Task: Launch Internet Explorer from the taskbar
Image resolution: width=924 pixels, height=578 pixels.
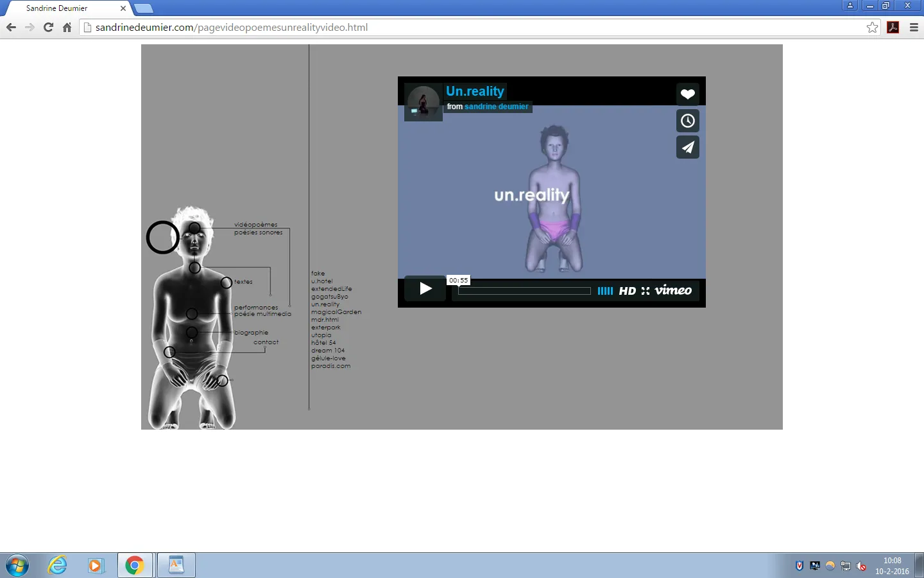Action: 58,565
